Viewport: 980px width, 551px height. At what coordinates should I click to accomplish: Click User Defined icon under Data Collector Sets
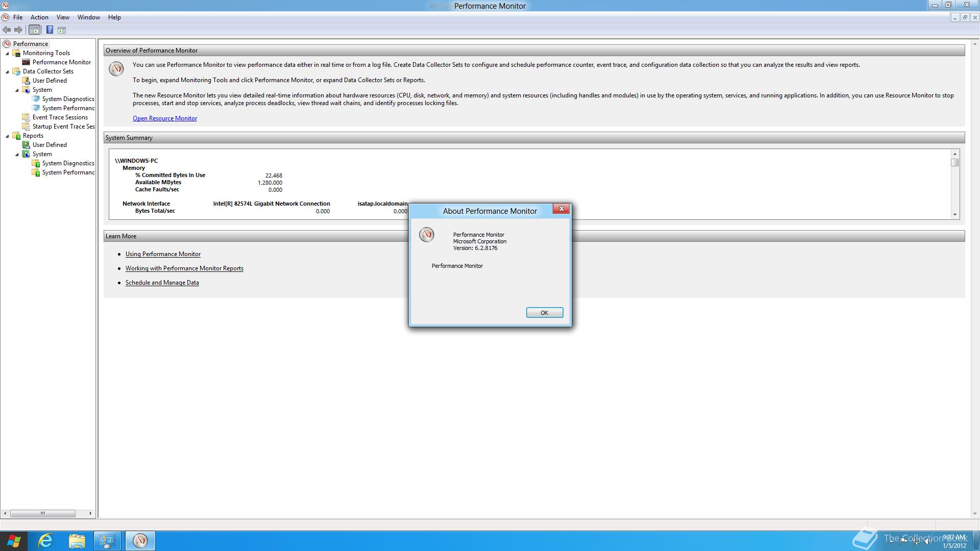tap(26, 81)
